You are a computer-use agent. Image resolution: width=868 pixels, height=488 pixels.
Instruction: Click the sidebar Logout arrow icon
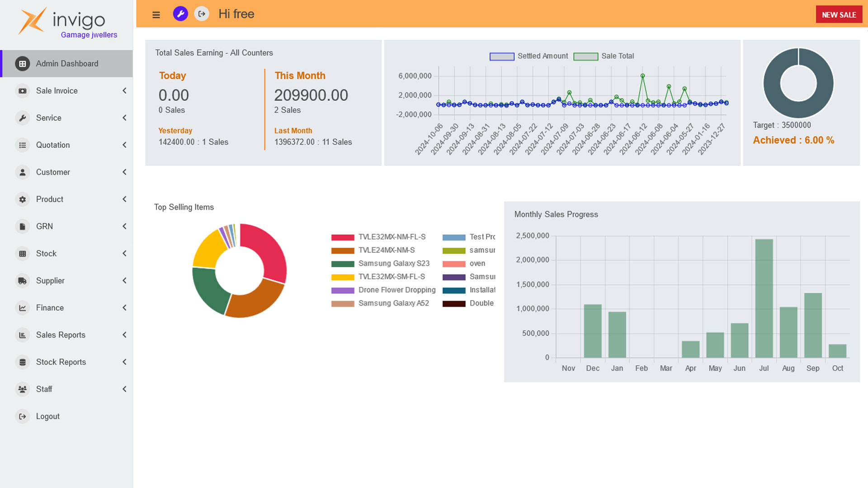pos(23,416)
